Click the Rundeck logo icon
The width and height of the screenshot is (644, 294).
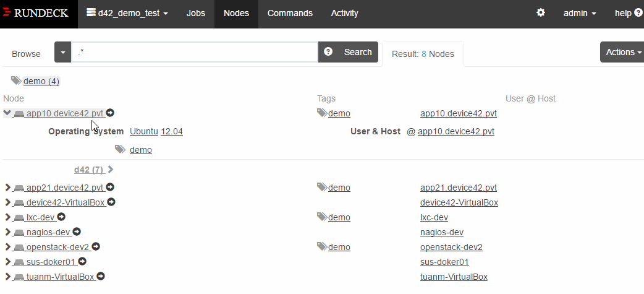point(7,13)
